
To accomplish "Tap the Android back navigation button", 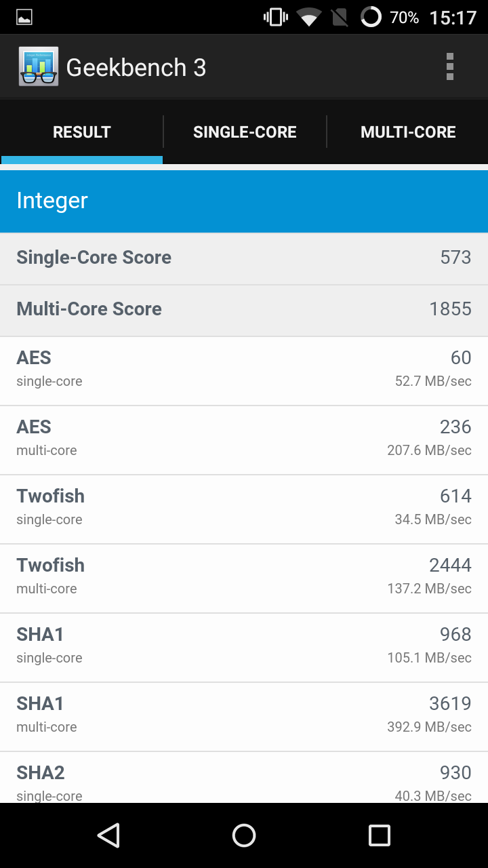I will [108, 835].
